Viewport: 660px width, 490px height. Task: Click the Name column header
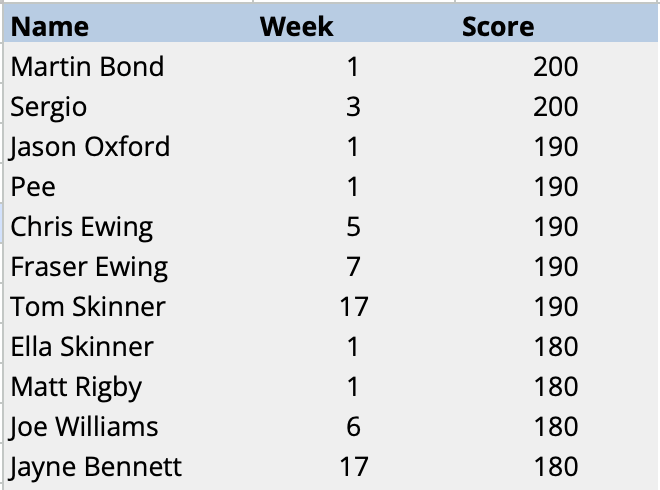(50, 27)
